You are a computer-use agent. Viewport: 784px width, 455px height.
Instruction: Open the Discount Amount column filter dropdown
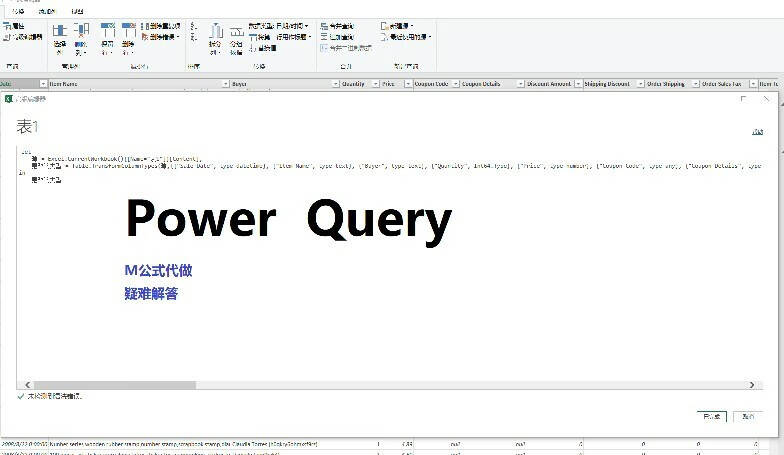click(x=578, y=84)
